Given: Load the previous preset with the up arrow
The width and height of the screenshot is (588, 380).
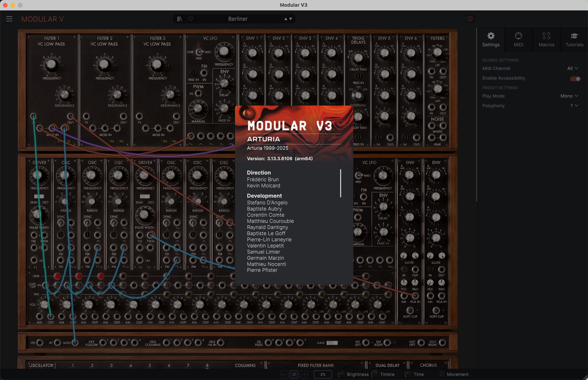Looking at the screenshot, I should point(285,19).
